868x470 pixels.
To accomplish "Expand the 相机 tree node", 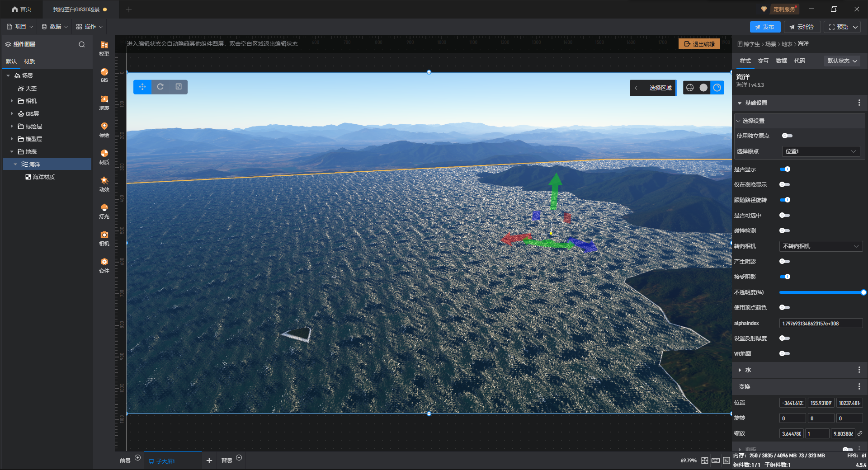I will pyautogui.click(x=12, y=101).
